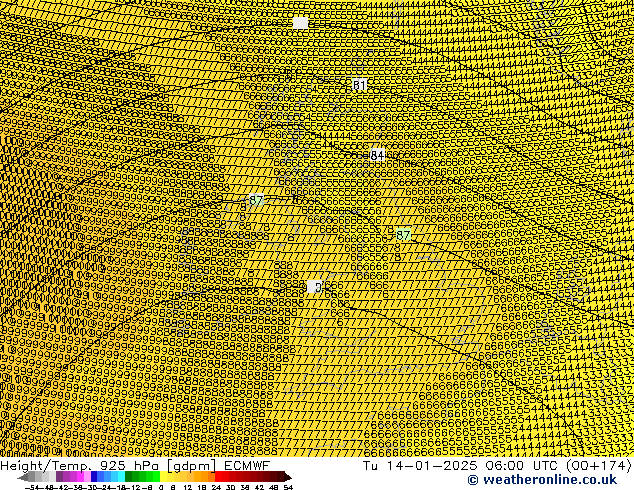
Task: Click the yellow swatch on the color scale
Action: [x=163, y=477]
